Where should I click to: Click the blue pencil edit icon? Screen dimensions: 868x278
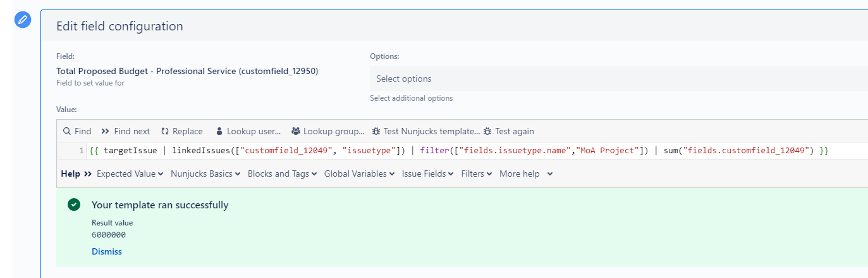pos(23,20)
